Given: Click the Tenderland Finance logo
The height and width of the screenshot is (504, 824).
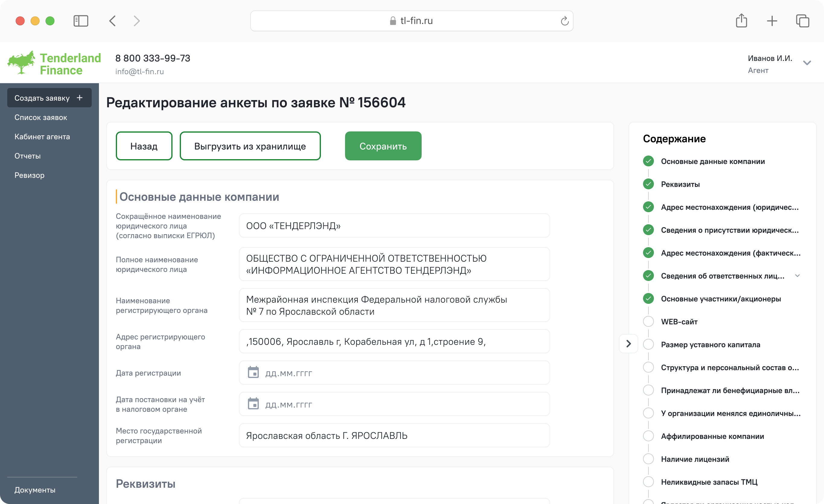Looking at the screenshot, I should click(x=54, y=63).
